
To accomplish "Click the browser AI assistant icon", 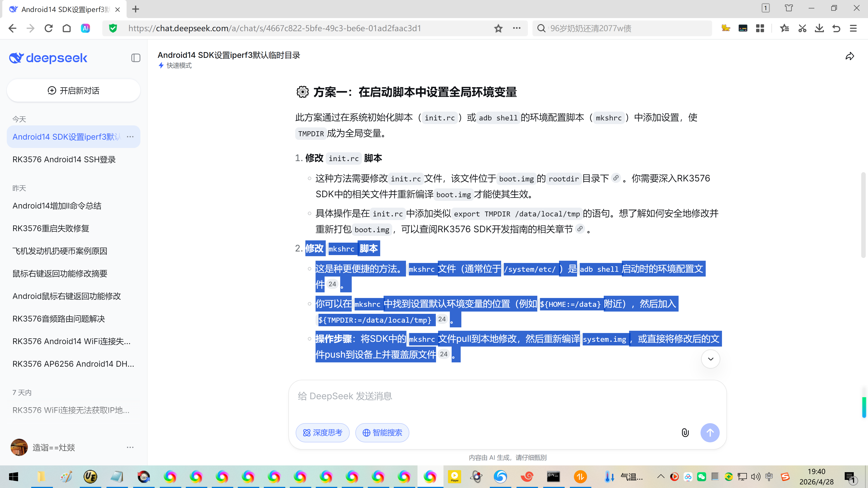I will [85, 28].
